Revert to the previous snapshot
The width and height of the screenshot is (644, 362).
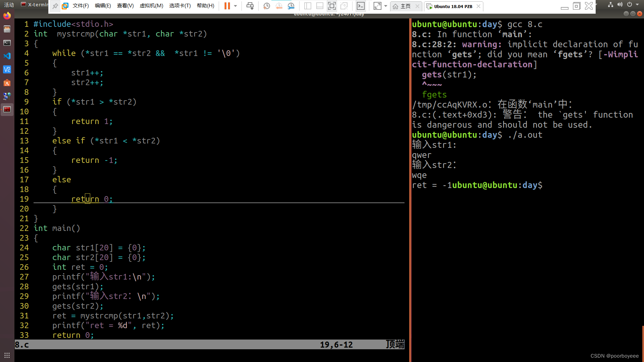[279, 6]
